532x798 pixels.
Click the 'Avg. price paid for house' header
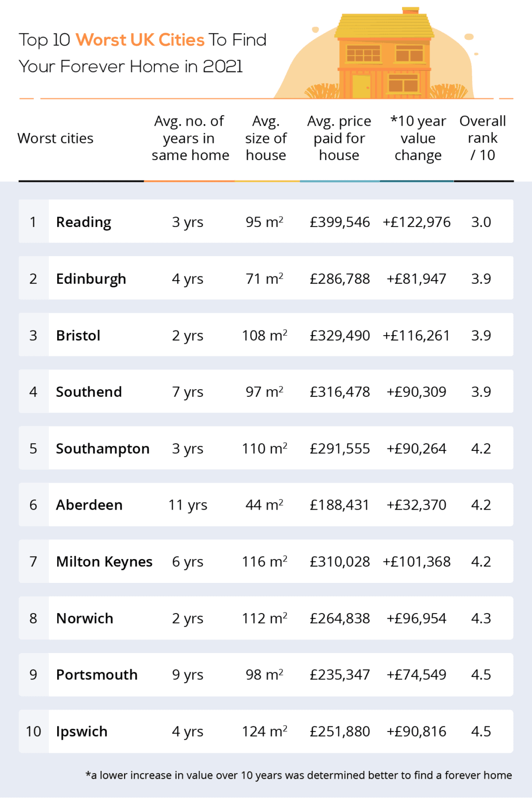pyautogui.click(x=339, y=138)
